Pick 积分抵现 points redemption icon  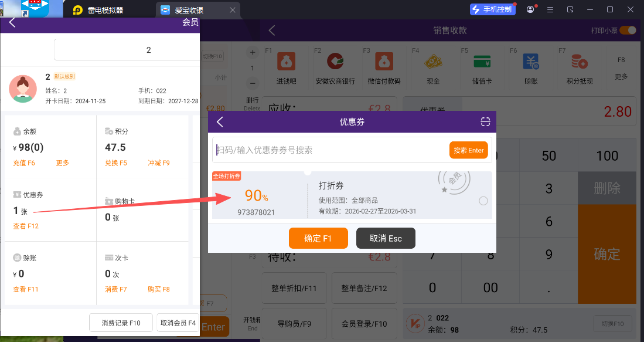tap(580, 62)
